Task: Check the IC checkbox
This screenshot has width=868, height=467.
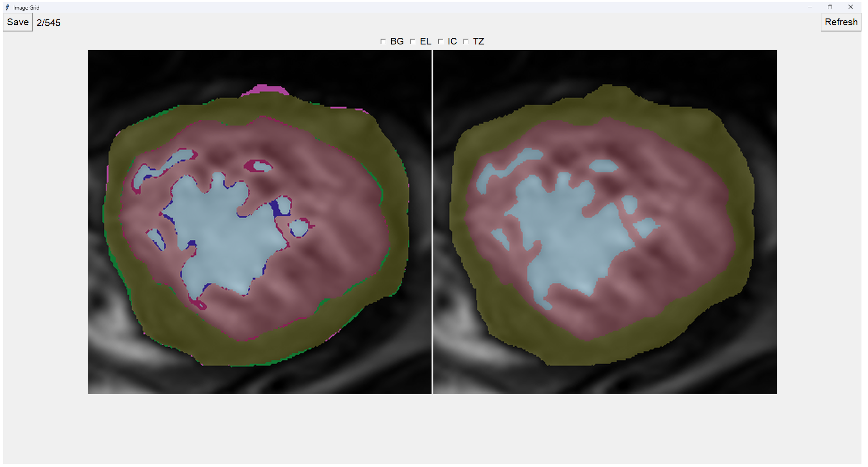Action: [440, 41]
